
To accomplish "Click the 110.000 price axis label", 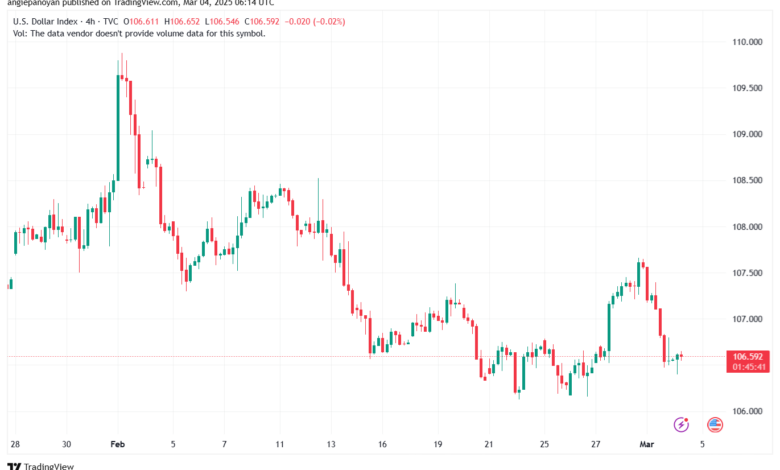I will pyautogui.click(x=747, y=42).
